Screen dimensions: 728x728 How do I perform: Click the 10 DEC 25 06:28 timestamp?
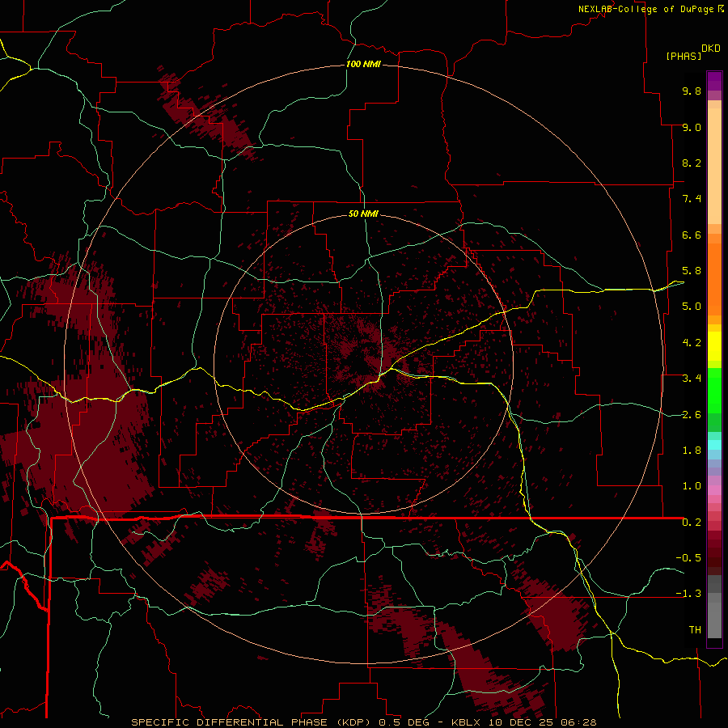542,722
